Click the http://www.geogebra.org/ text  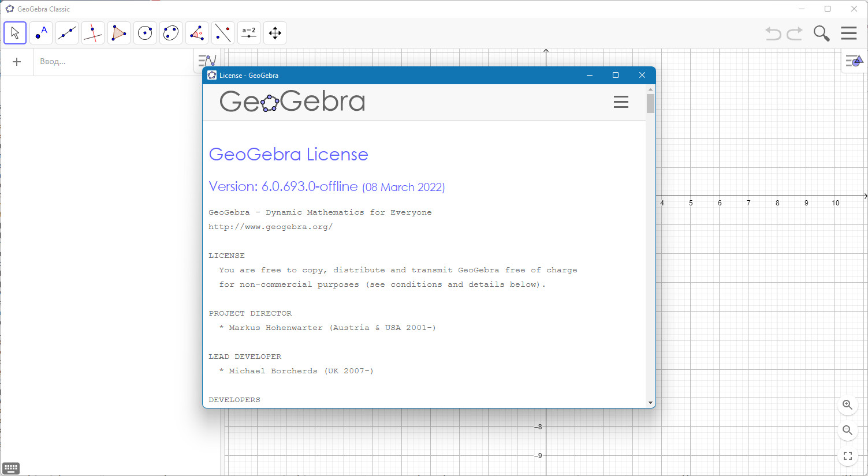(270, 227)
